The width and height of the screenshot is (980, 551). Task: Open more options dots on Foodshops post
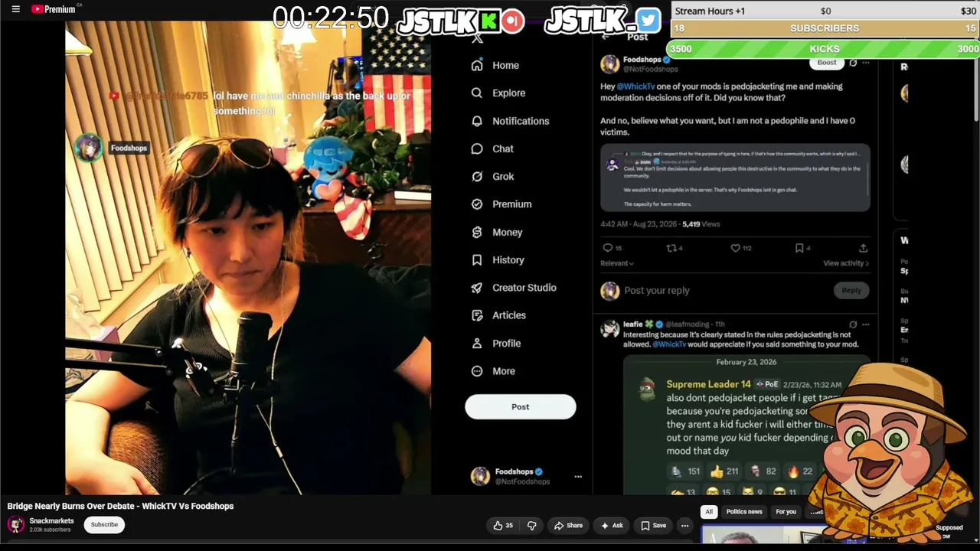coord(866,63)
